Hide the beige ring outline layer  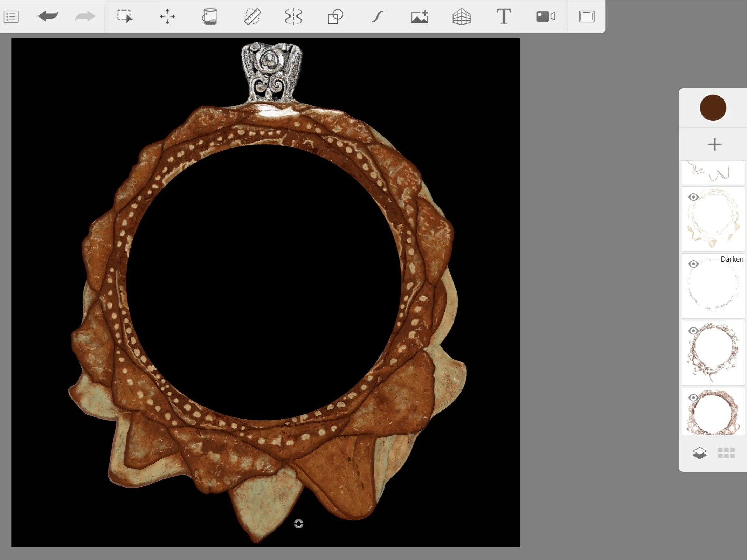tap(693, 197)
